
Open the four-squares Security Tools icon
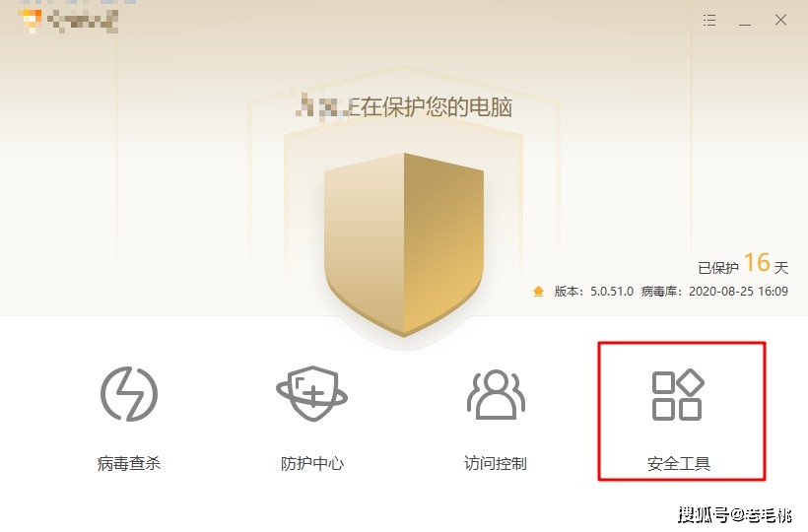click(678, 394)
